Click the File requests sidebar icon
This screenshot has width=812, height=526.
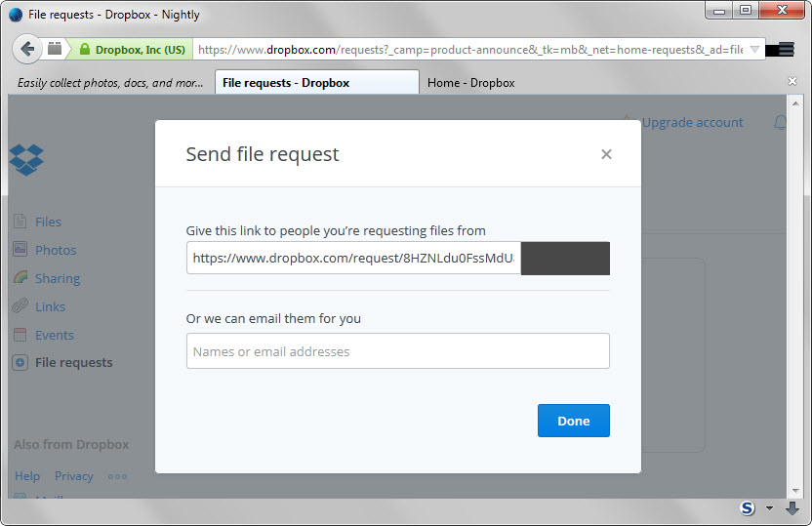click(20, 362)
